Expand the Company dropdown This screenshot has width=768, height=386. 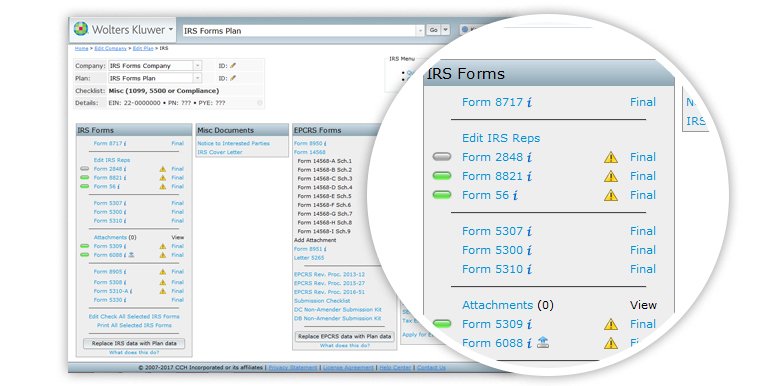pyautogui.click(x=197, y=66)
